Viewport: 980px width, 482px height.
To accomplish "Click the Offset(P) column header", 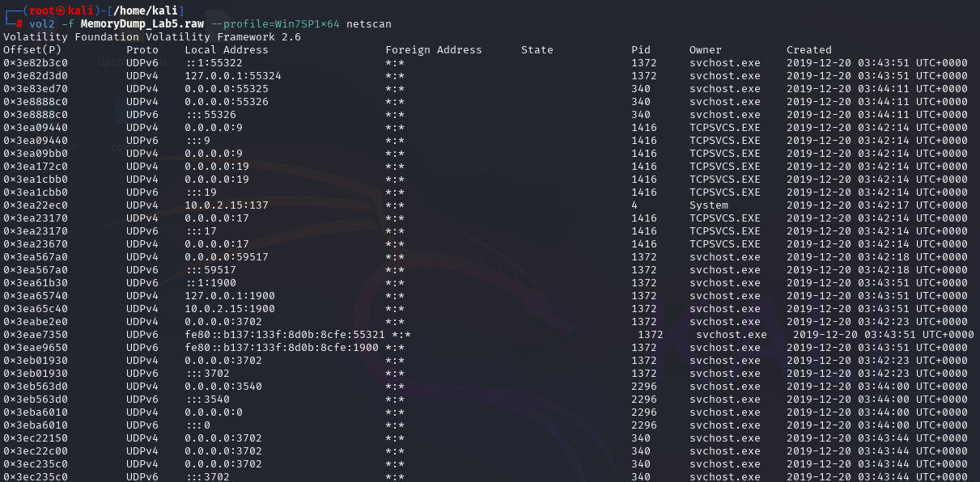I will (x=32, y=50).
